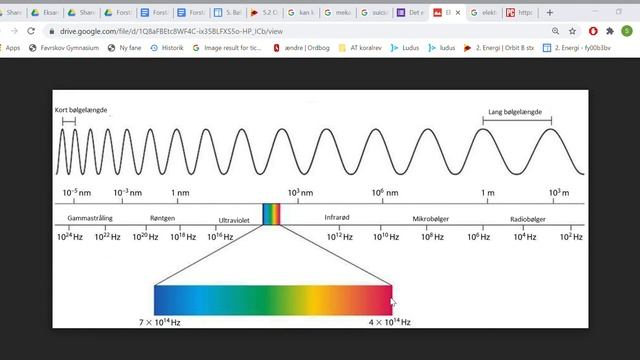Open the Extensions puzzle icon
640x360 pixels.
[x=610, y=31]
